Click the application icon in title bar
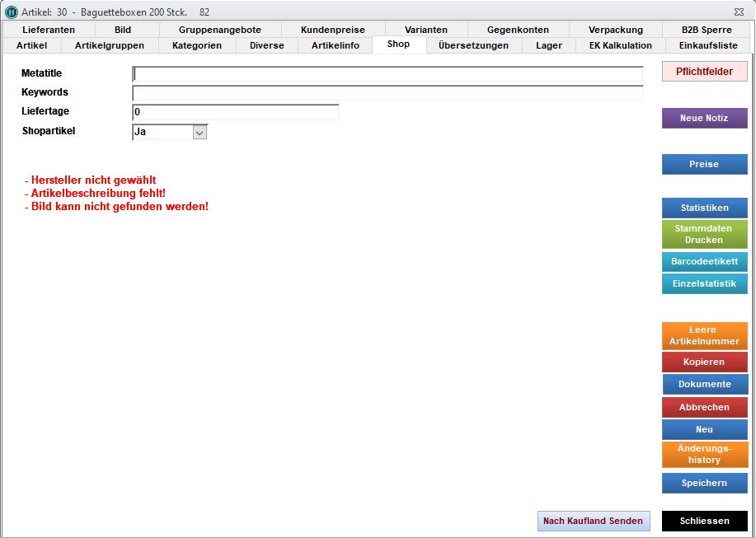 pos(11,12)
